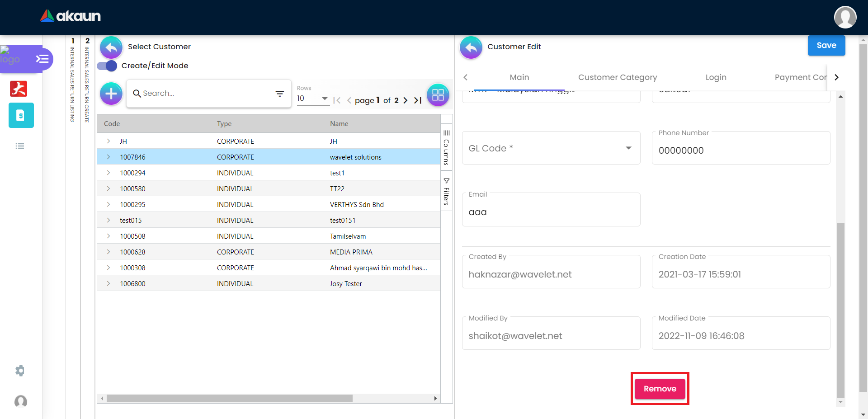Image resolution: width=868 pixels, height=419 pixels.
Task: Click the search filter lines icon
Action: tap(280, 94)
